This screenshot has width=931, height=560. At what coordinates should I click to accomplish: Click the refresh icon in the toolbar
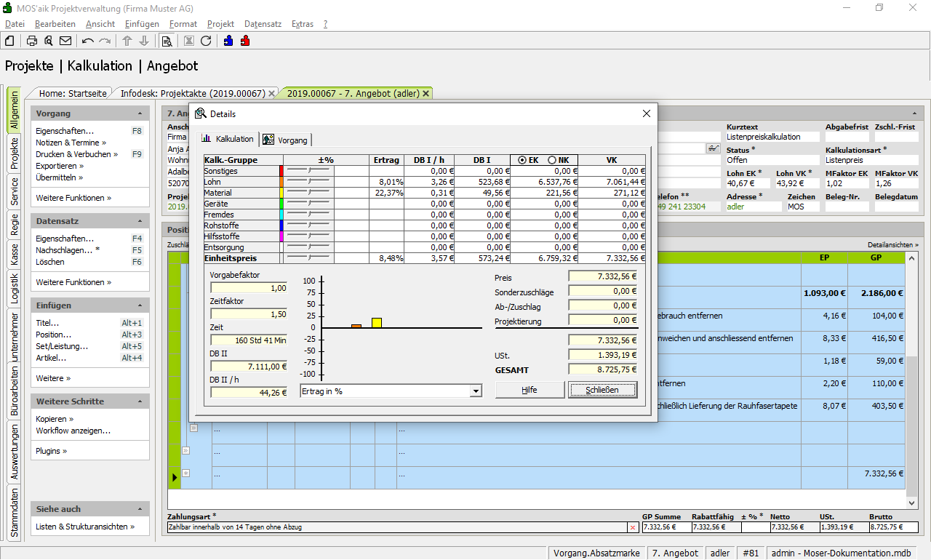pyautogui.click(x=206, y=41)
